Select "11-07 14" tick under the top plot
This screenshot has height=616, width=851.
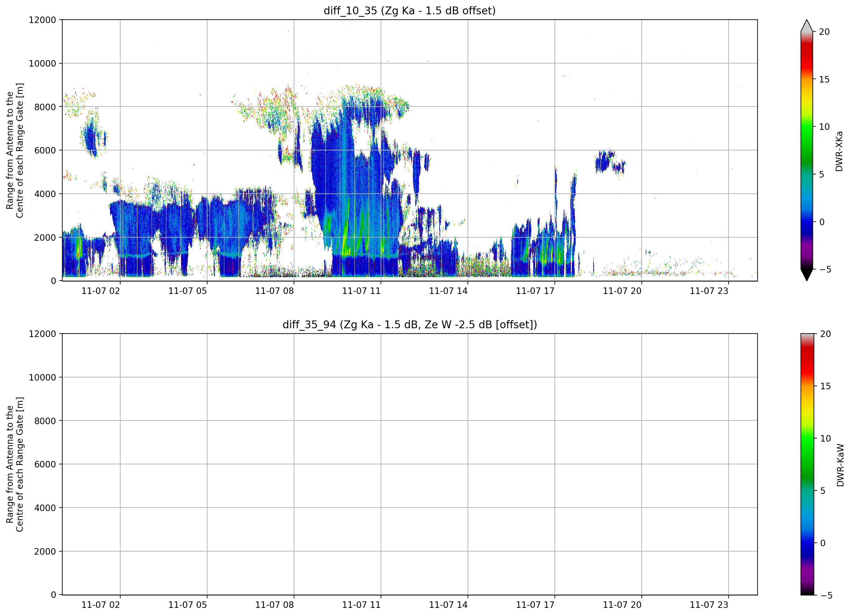tap(448, 291)
